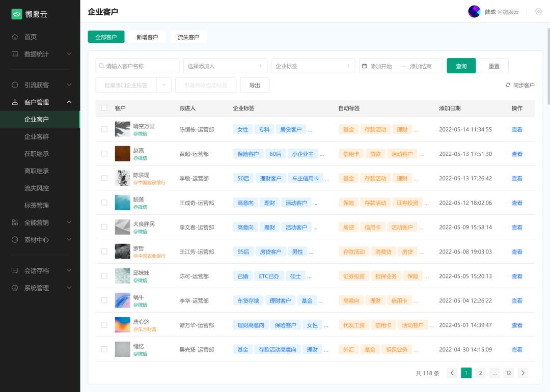Switch to the 流失客户 tab
Image resolution: width=550 pixels, height=392 pixels.
(x=188, y=37)
